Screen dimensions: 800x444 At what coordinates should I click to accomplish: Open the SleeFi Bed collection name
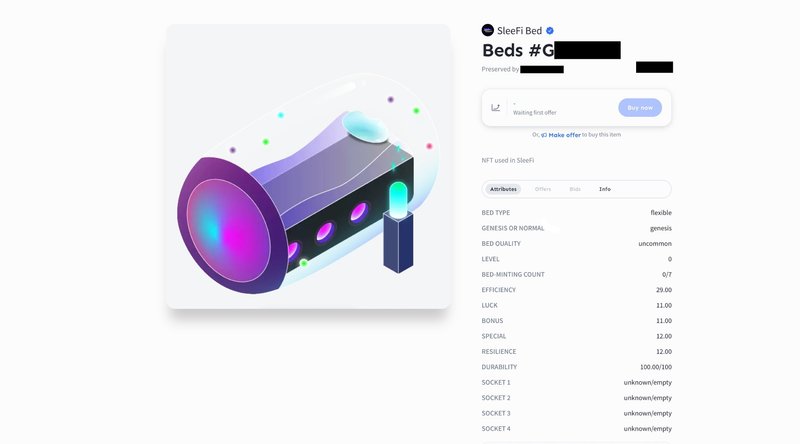pyautogui.click(x=519, y=31)
